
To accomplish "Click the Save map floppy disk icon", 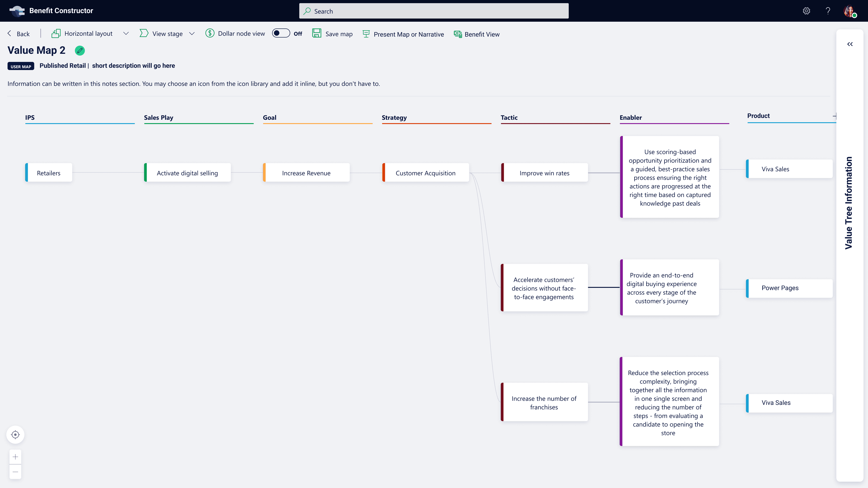I will 317,33.
